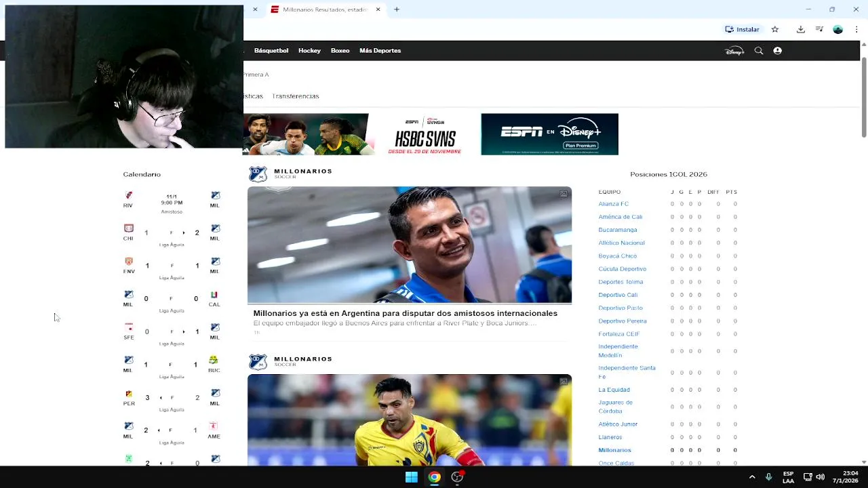Switch to the Transferencias tab
This screenshot has width=868, height=488.
tap(296, 96)
